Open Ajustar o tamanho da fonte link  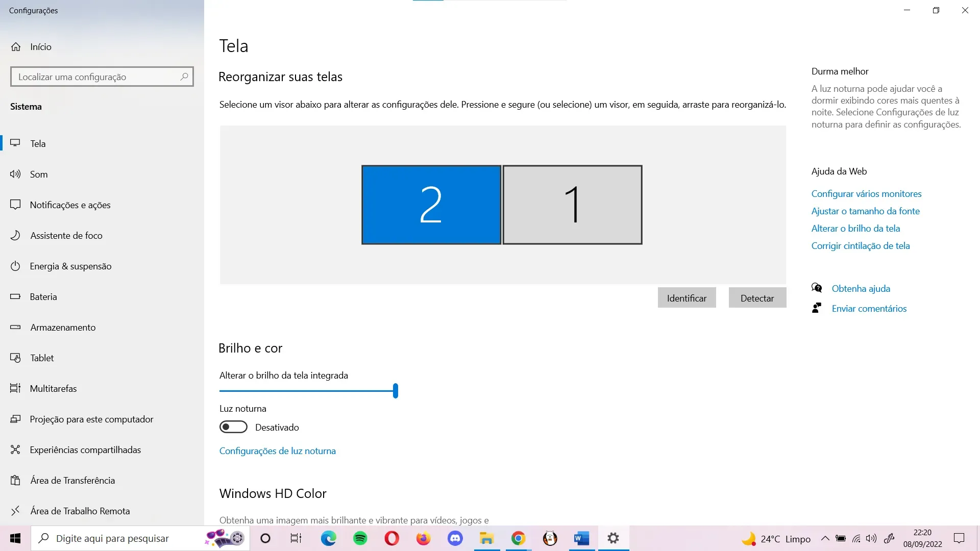[x=865, y=211]
